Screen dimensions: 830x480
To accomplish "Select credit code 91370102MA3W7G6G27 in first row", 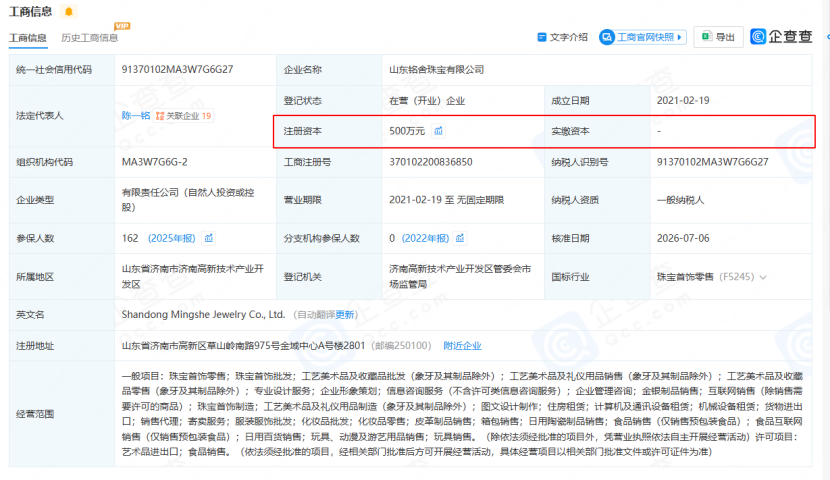I will [177, 69].
